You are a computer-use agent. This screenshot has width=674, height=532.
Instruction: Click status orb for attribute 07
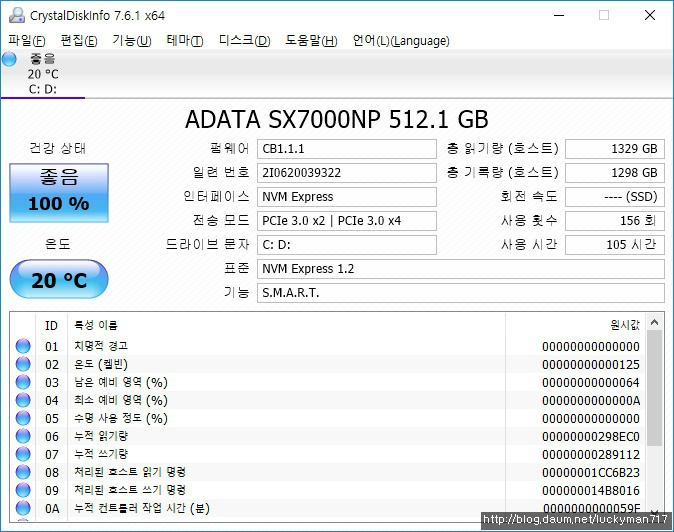click(x=23, y=454)
